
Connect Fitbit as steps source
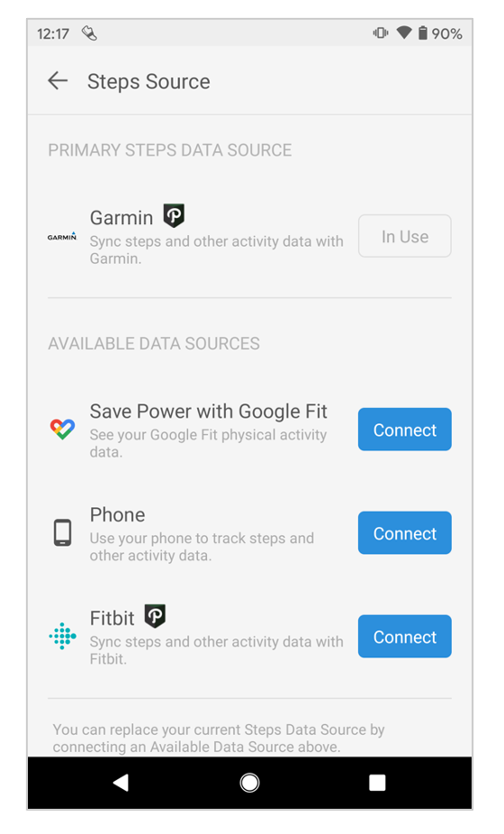point(405,636)
